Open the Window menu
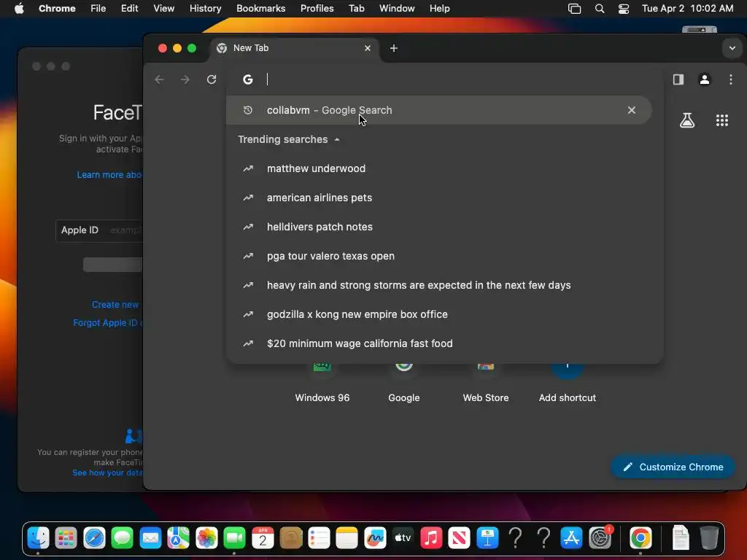Image resolution: width=747 pixels, height=560 pixels. 397,9
